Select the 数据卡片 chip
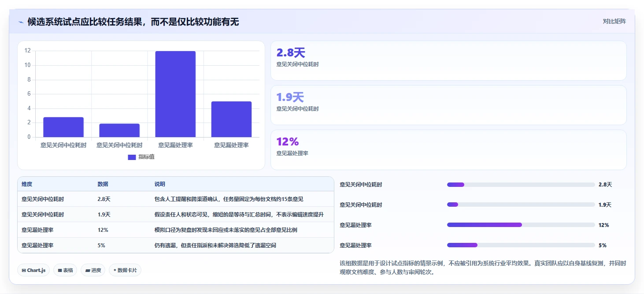The width and height of the screenshot is (644, 294). coord(125,270)
